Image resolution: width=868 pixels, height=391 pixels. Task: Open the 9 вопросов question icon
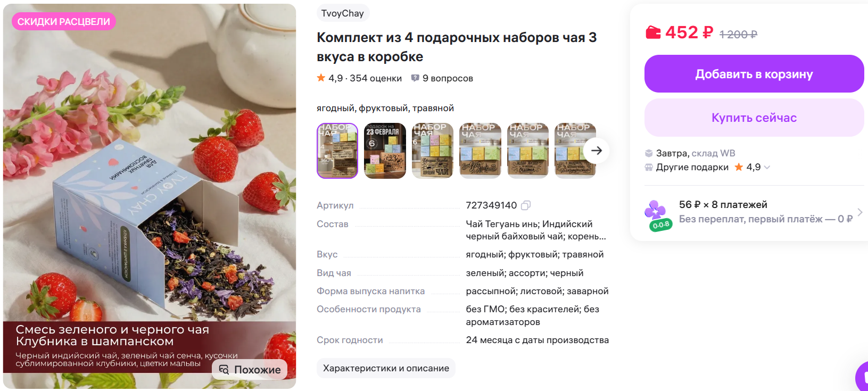pyautogui.click(x=415, y=78)
